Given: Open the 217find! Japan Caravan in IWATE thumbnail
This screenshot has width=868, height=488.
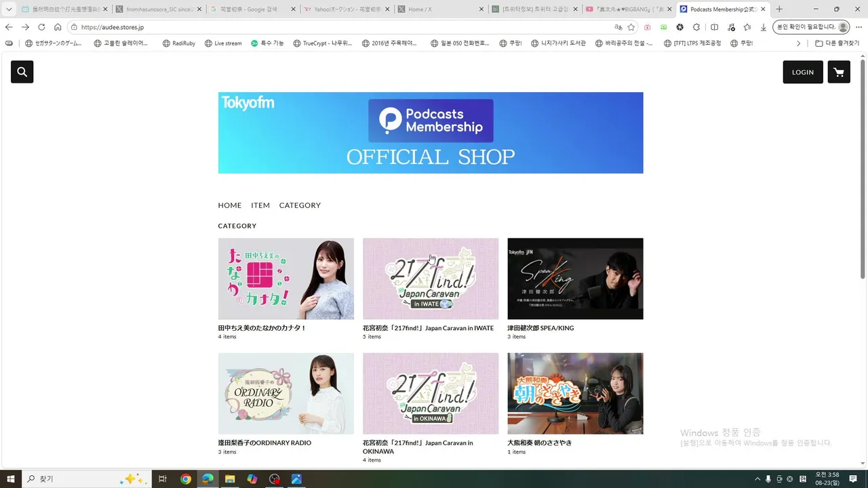Looking at the screenshot, I should 431,279.
